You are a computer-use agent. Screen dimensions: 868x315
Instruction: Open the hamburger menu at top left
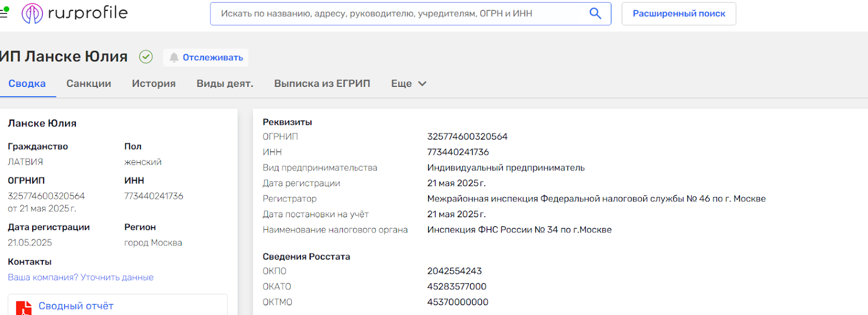pyautogui.click(x=3, y=13)
